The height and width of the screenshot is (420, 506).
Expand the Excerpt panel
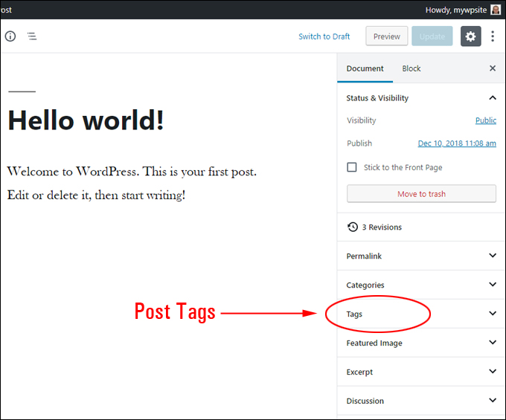tap(493, 372)
